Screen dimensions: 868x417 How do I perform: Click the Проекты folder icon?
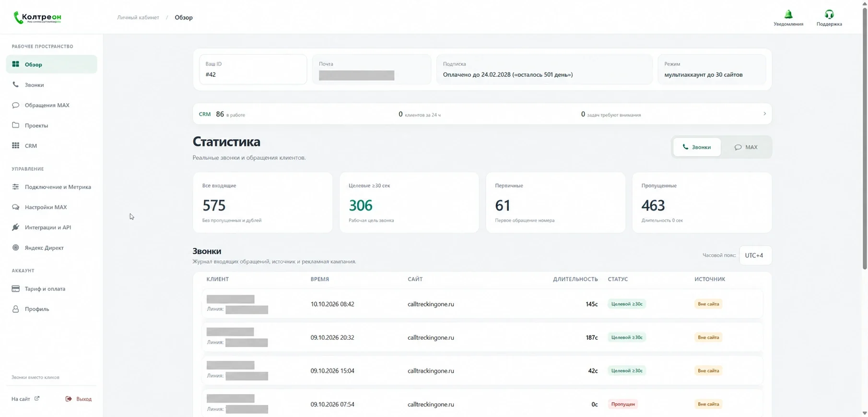16,125
